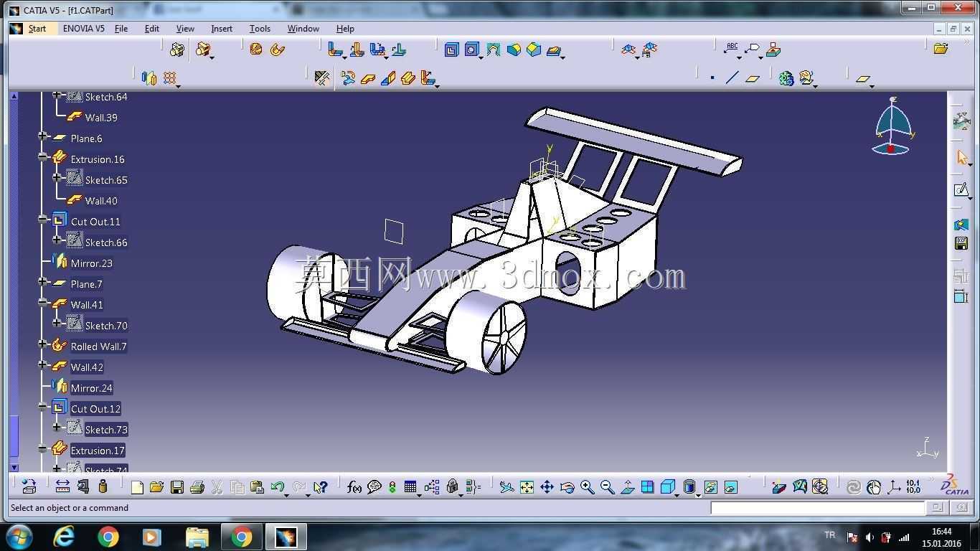Open the Start menu in CATIA
The height and width of the screenshot is (551, 980).
(37, 29)
